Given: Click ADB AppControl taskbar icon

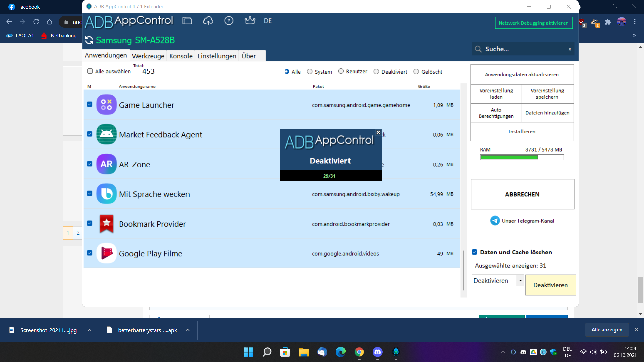Looking at the screenshot, I should click(396, 352).
